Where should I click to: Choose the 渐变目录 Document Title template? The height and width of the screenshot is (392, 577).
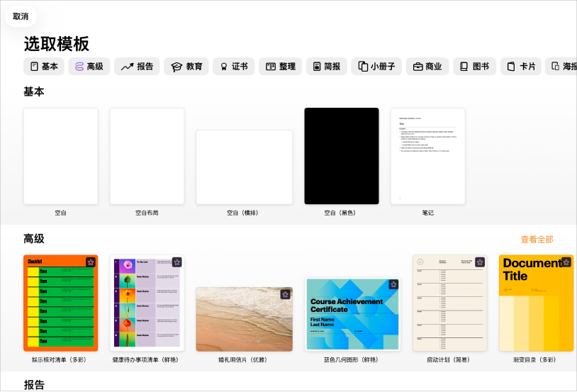[x=536, y=303]
